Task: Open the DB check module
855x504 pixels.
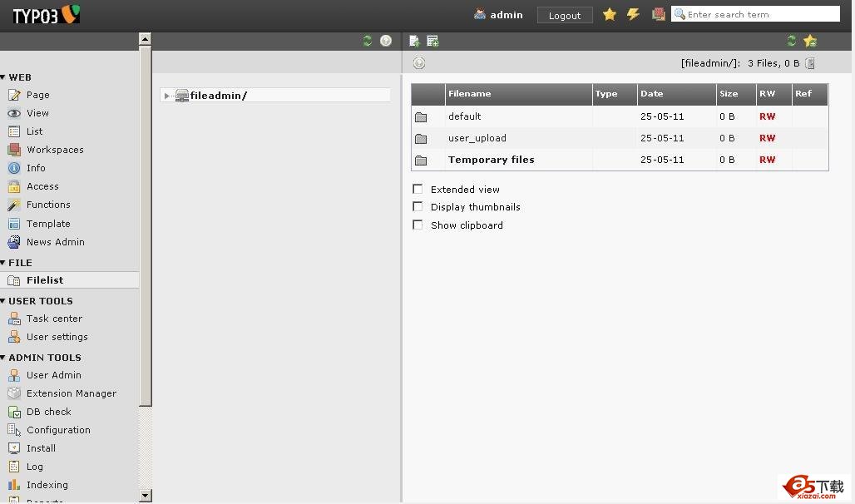Action: [x=49, y=412]
